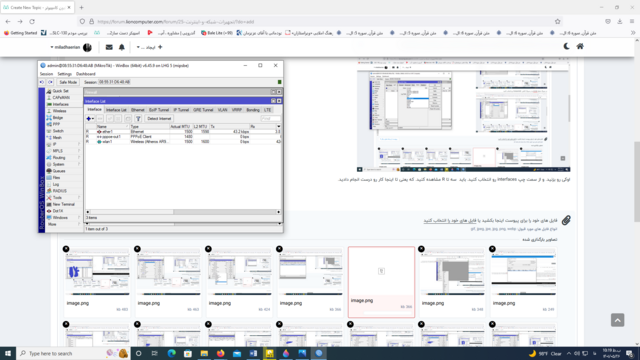Click browser address bar URL
The image size is (640, 360).
(176, 22)
